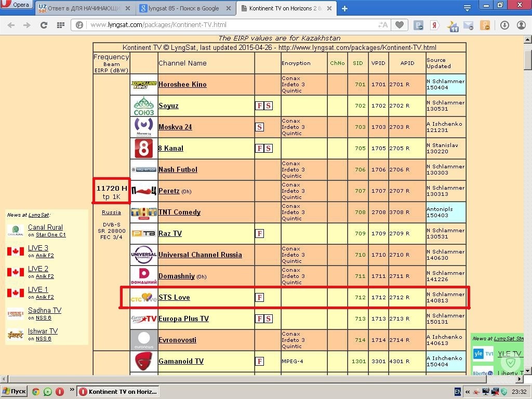Open the STS Love link

tap(174, 298)
